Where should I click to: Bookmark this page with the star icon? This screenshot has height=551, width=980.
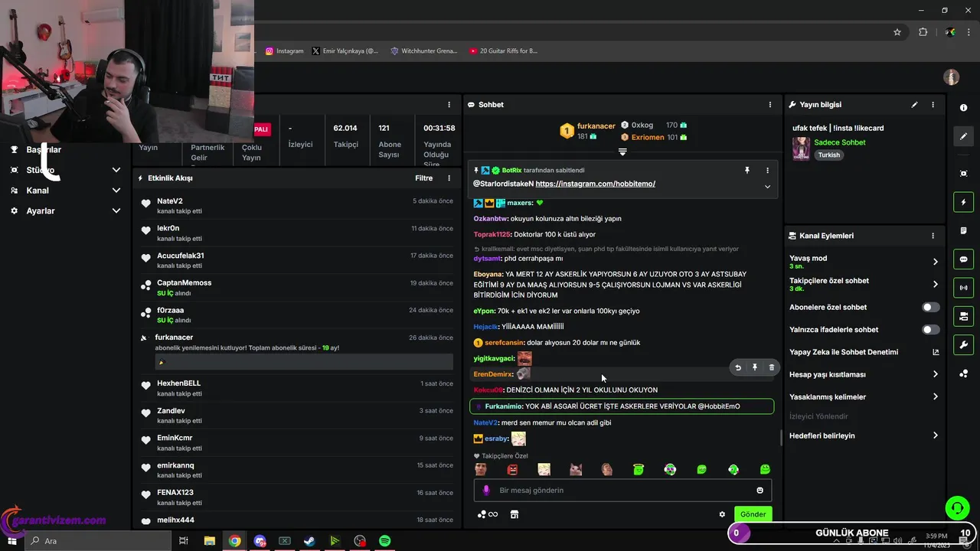pos(897,32)
